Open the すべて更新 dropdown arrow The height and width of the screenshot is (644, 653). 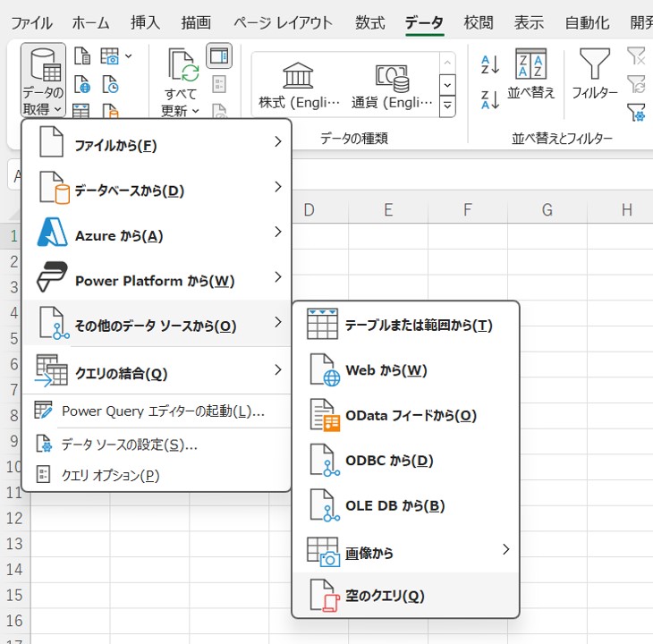195,111
